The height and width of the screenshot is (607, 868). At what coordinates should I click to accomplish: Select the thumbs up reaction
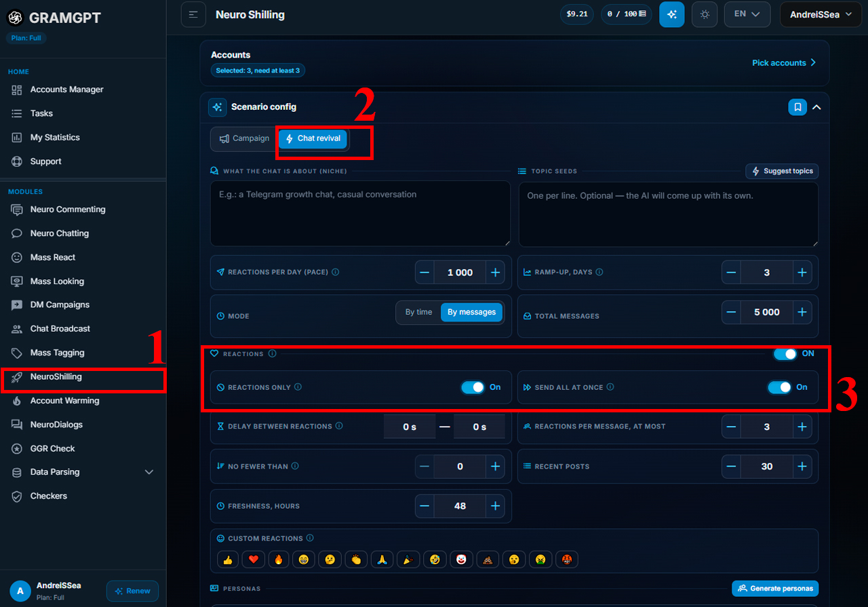228,560
